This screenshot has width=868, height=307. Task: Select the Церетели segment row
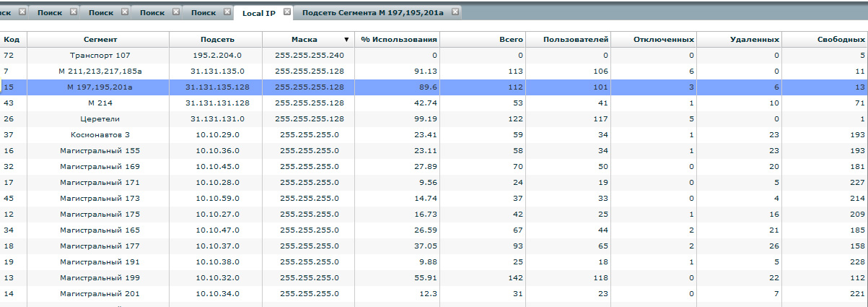tap(100, 118)
